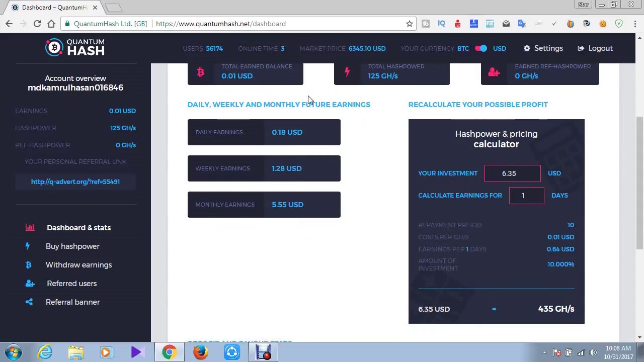Click the Calculate Earnings For days field
644x362 pixels.
(x=526, y=196)
